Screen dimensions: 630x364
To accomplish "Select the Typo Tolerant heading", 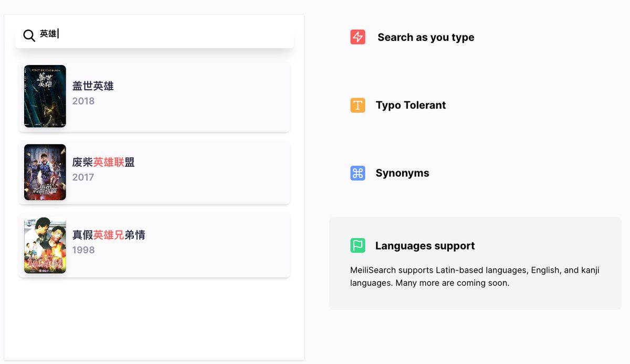I will [411, 105].
